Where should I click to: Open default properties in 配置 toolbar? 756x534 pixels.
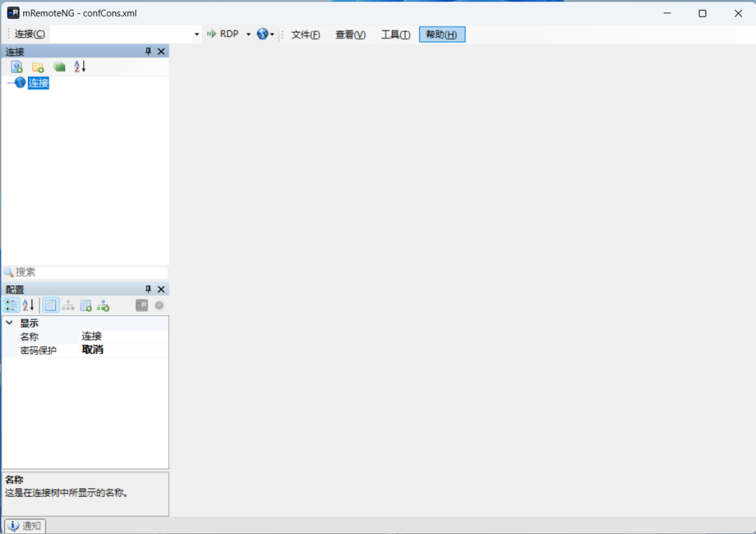tap(86, 306)
